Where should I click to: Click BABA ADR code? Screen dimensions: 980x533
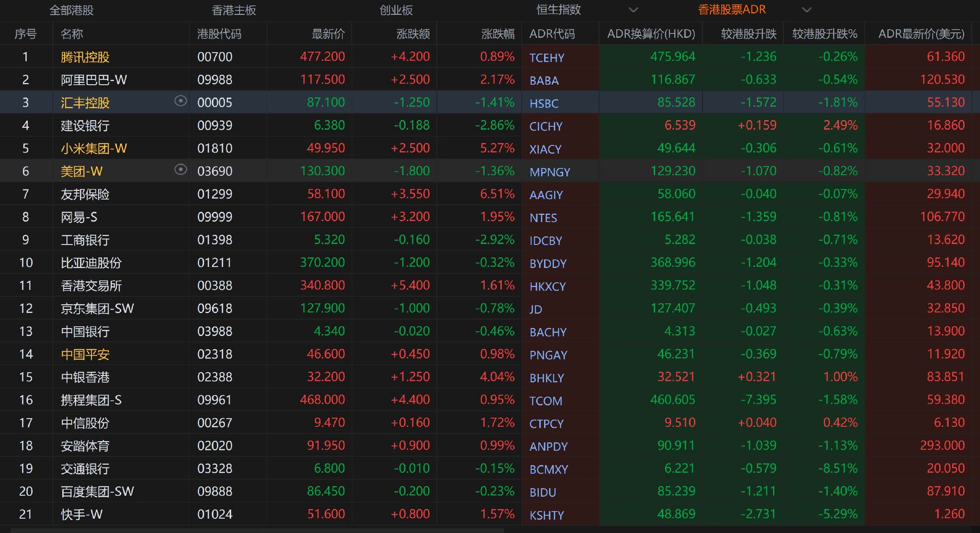tap(544, 80)
